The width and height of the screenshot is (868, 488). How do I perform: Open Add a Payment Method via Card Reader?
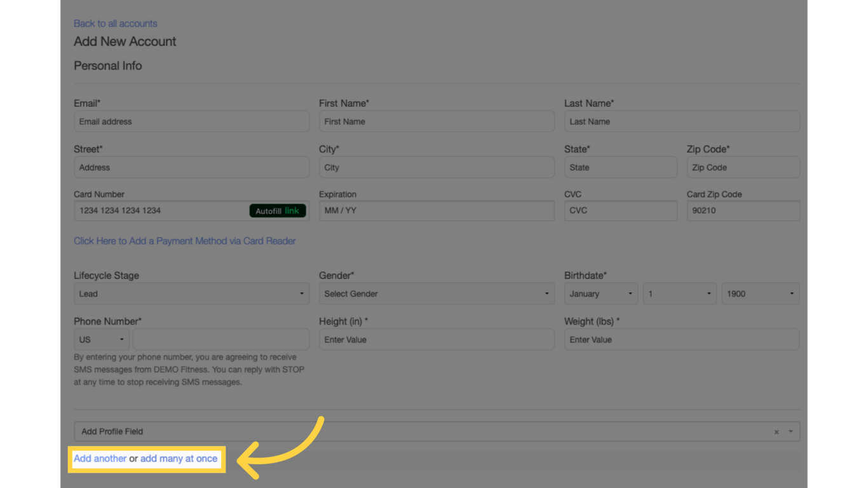click(x=184, y=241)
